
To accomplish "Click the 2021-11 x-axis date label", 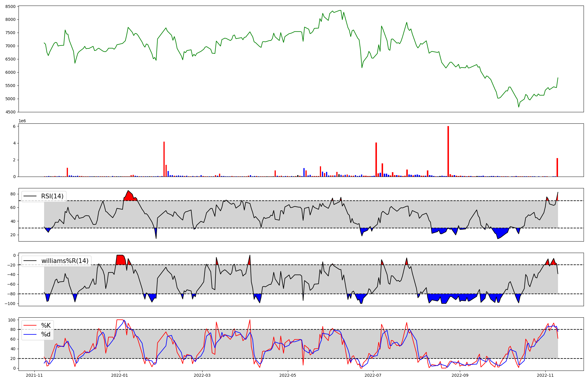I will coord(35,375).
